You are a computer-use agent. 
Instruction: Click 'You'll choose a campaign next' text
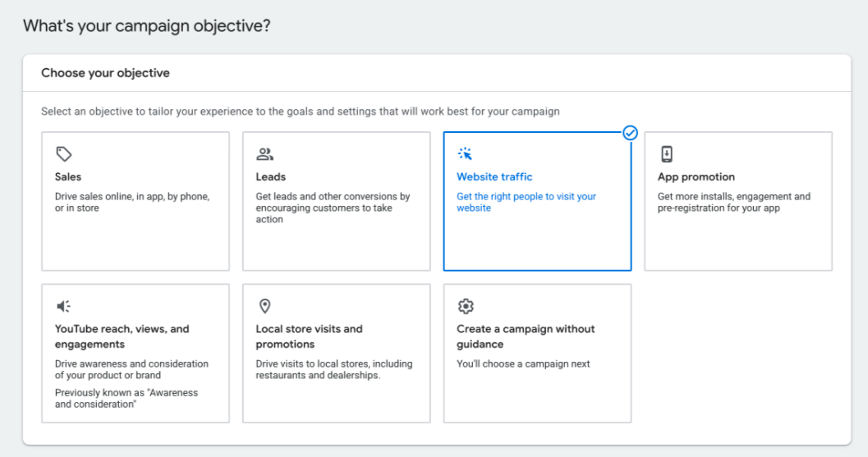pos(523,364)
